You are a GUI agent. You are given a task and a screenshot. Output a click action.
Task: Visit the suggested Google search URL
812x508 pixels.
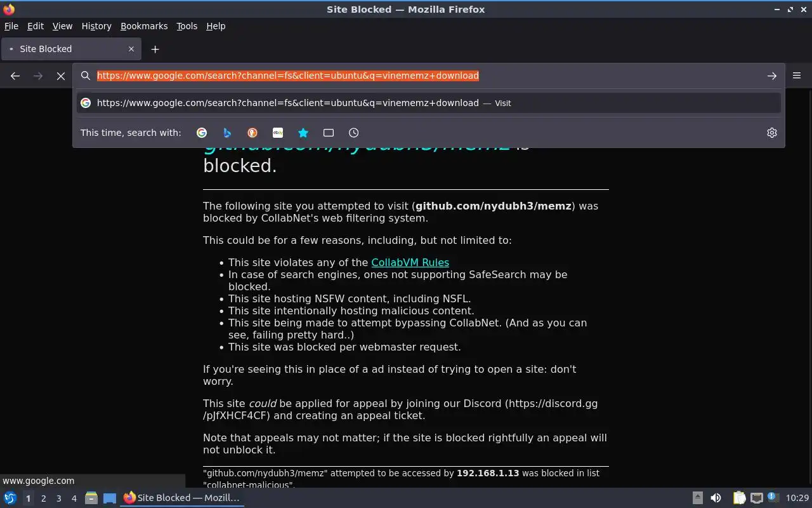[429, 103]
